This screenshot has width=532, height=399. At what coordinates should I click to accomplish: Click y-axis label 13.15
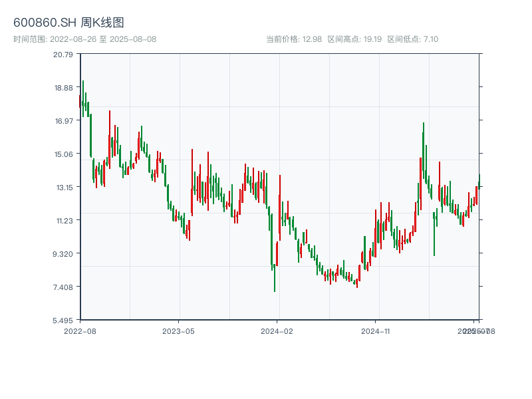[x=65, y=188]
